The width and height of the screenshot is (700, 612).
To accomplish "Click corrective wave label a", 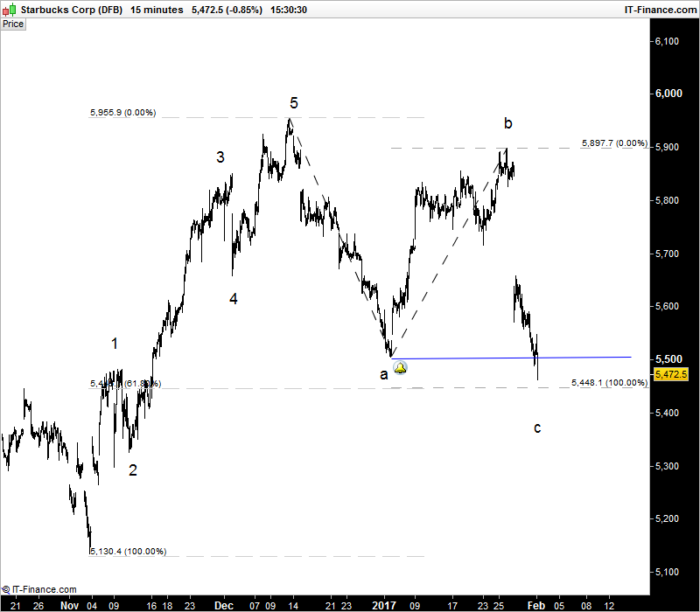I will point(383,375).
